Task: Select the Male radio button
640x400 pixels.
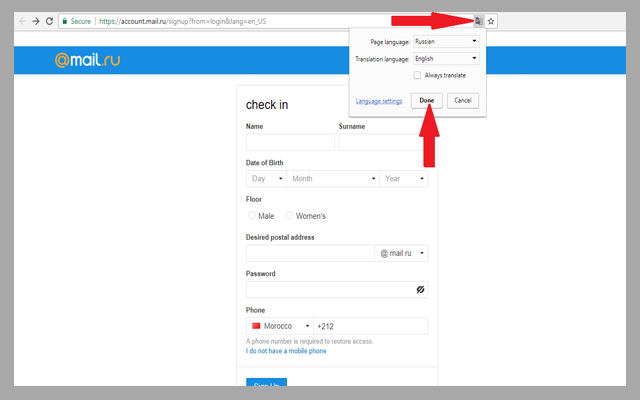Action: click(252, 215)
